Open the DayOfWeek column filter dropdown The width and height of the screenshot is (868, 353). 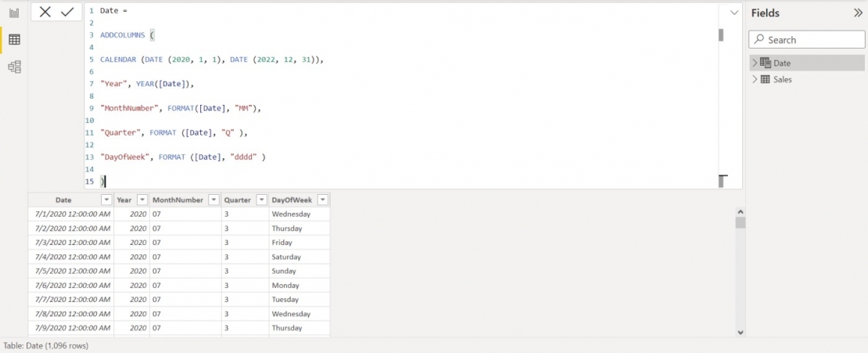322,200
